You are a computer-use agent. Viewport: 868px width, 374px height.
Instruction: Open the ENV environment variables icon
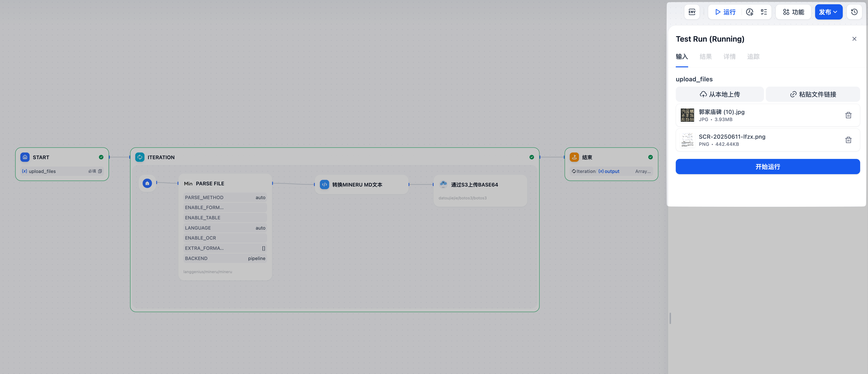point(692,12)
